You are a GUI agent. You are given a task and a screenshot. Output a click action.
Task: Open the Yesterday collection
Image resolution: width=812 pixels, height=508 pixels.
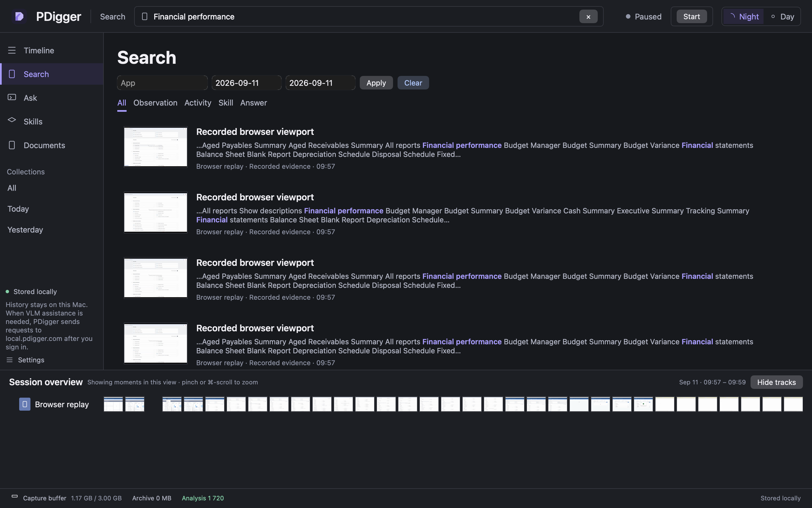pos(25,230)
